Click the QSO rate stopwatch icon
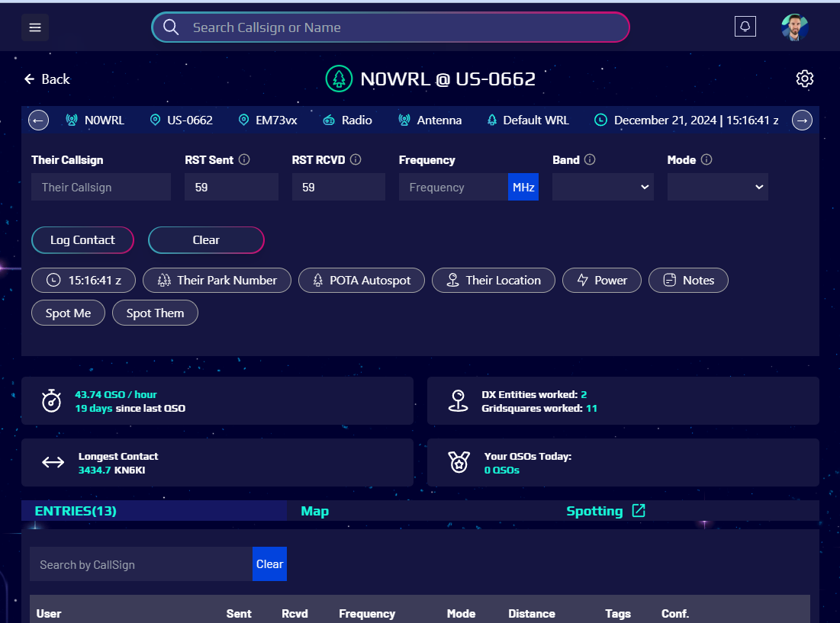Screen dimensions: 840x623 (x=51, y=401)
